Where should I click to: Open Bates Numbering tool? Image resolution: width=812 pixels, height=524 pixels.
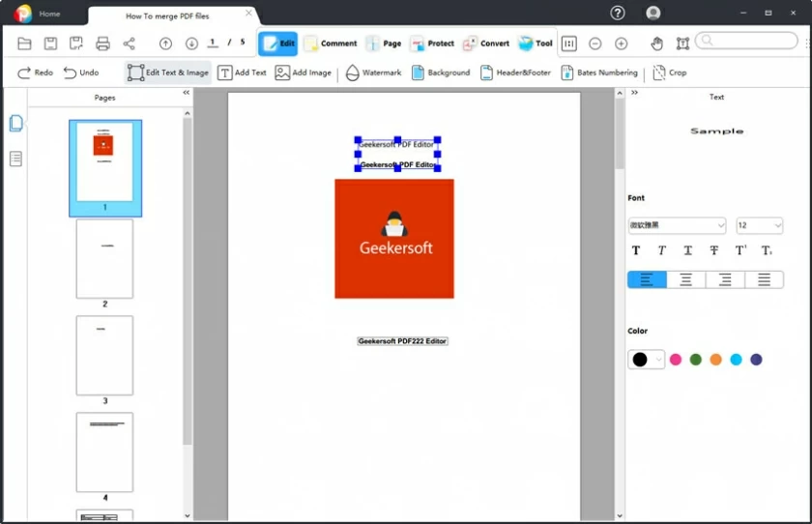(x=599, y=73)
